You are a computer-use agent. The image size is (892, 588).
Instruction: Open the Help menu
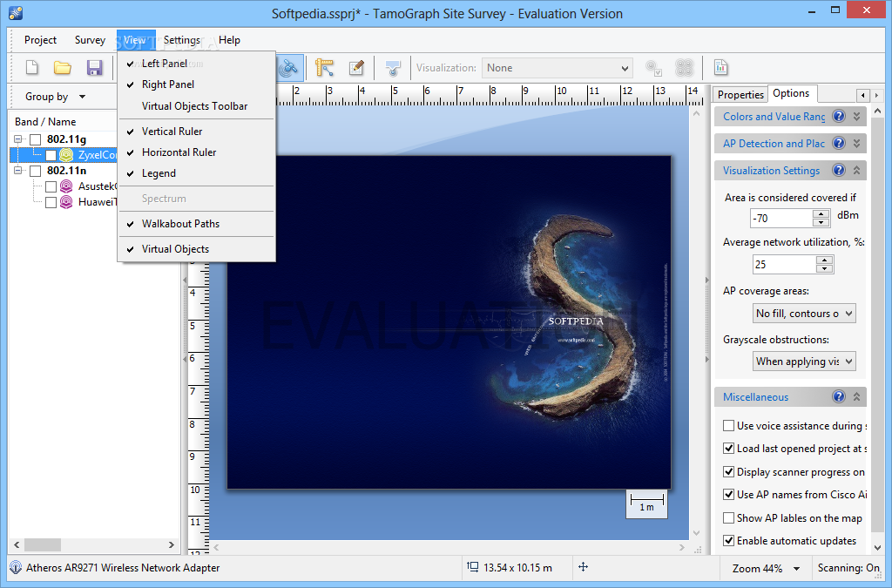(x=229, y=40)
